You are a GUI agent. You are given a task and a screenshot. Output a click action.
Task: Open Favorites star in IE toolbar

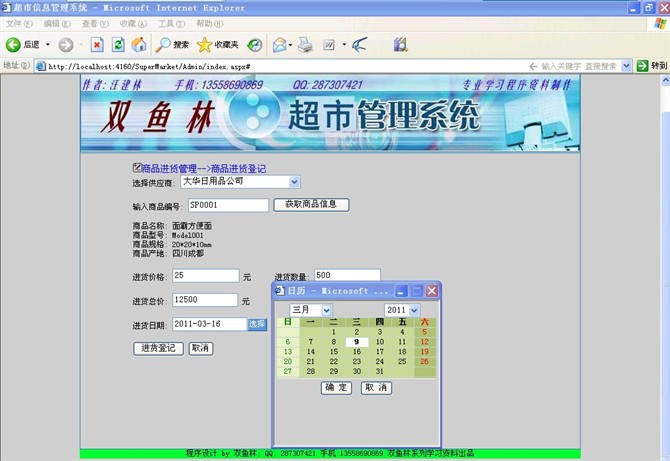click(x=217, y=44)
